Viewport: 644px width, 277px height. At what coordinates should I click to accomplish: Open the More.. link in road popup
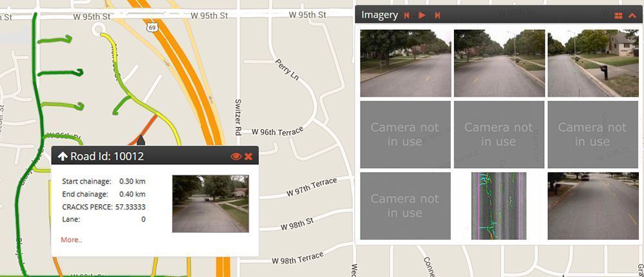(71, 240)
